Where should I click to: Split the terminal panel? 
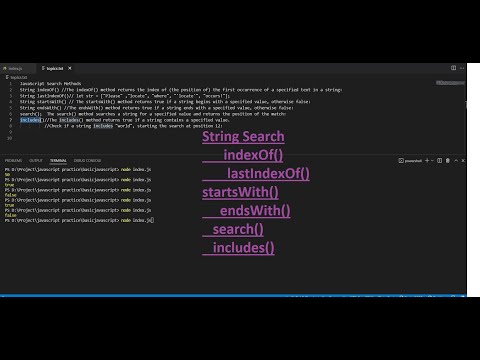pos(440,161)
